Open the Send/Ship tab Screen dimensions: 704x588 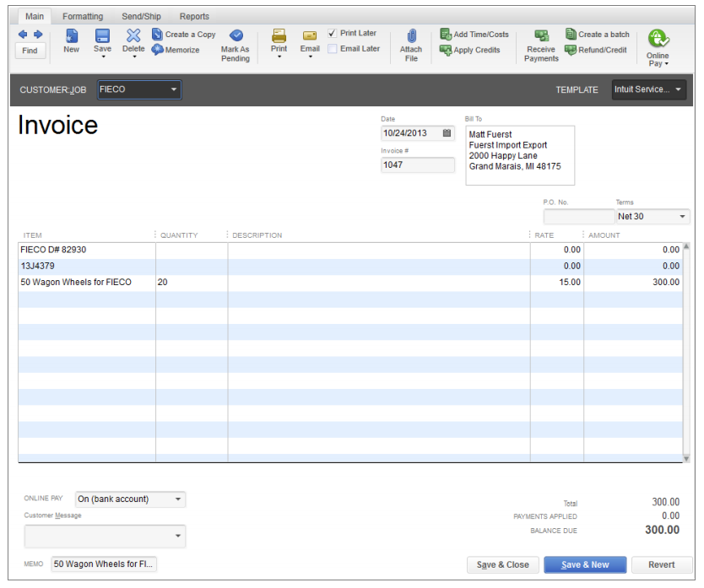141,17
